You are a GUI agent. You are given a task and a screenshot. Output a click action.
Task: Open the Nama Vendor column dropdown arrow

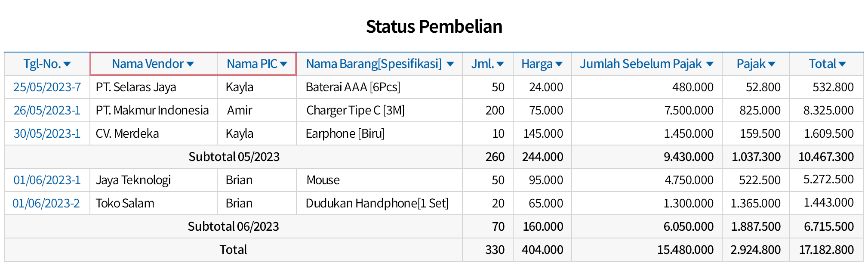[190, 65]
